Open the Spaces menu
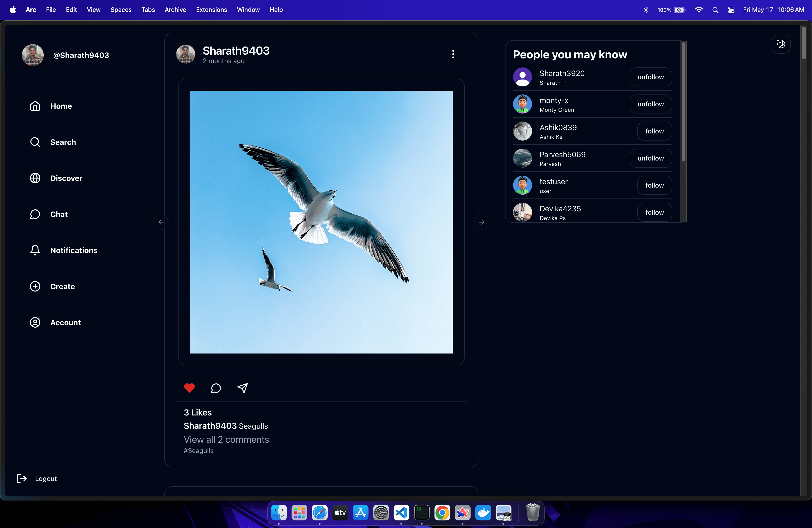 tap(121, 9)
